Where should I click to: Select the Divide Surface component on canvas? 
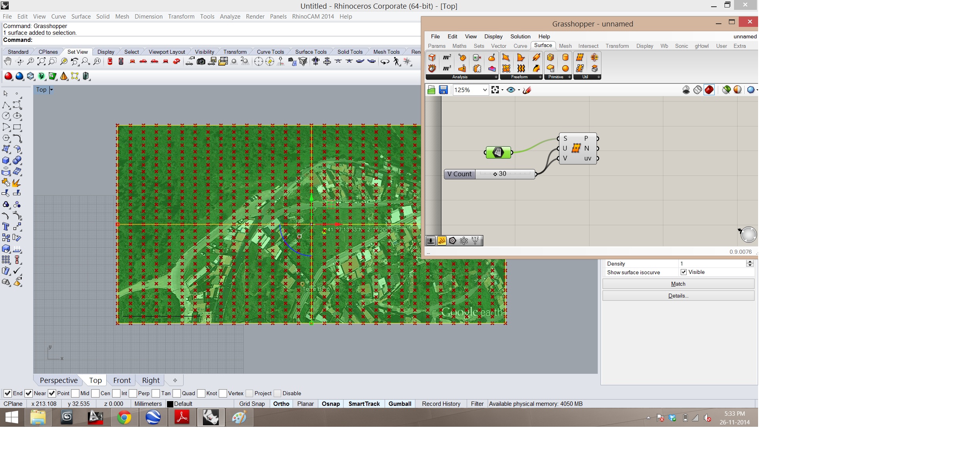[576, 148]
